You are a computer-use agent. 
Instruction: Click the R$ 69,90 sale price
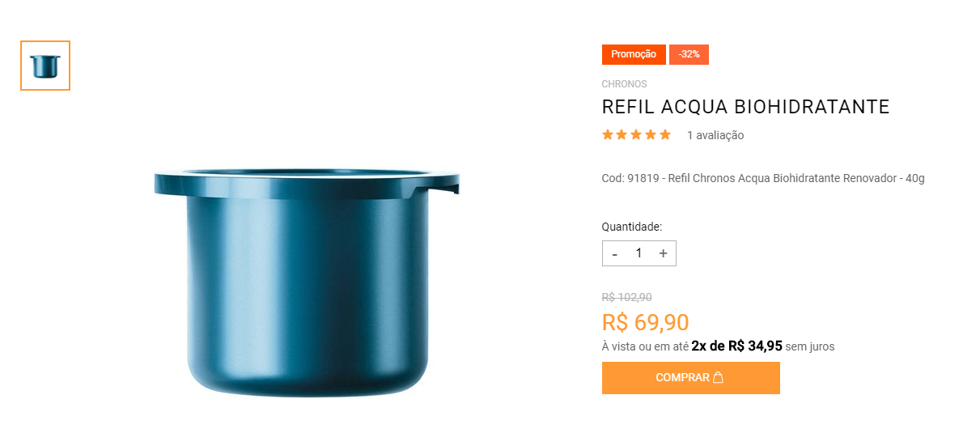pyautogui.click(x=646, y=322)
